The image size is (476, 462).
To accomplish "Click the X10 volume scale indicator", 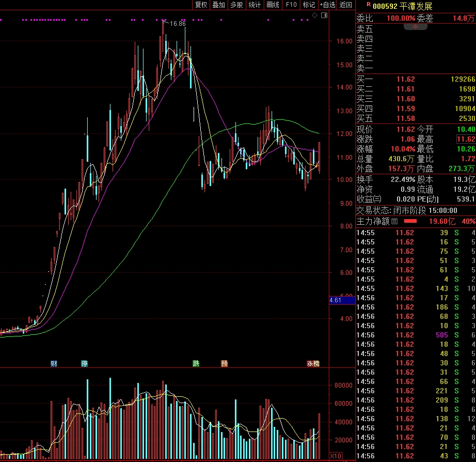I will click(x=336, y=456).
